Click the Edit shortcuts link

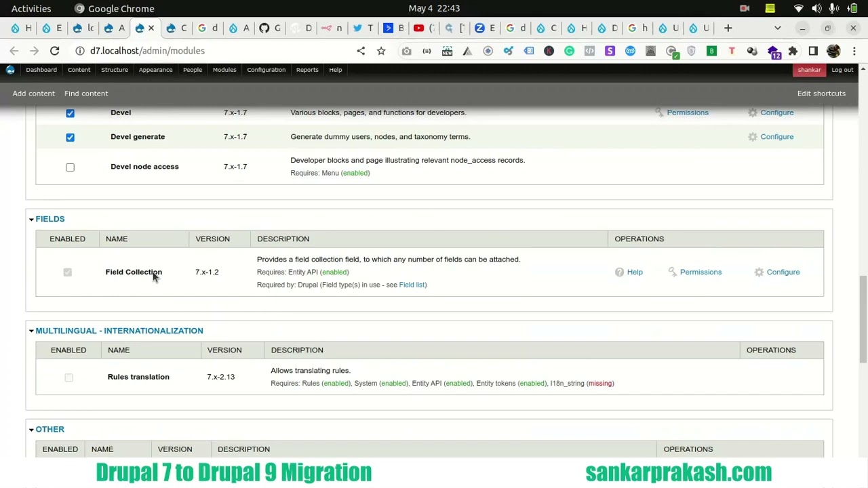821,94
